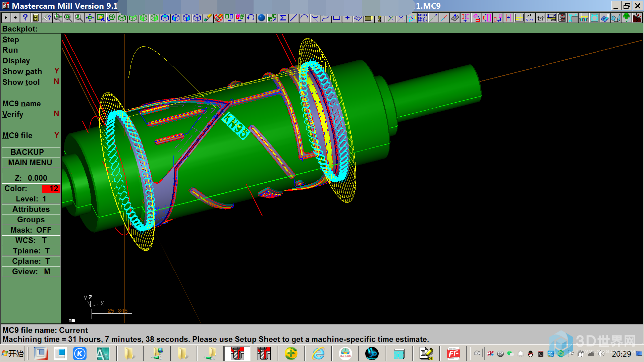
Task: Select the create line icon
Action: click(293, 18)
